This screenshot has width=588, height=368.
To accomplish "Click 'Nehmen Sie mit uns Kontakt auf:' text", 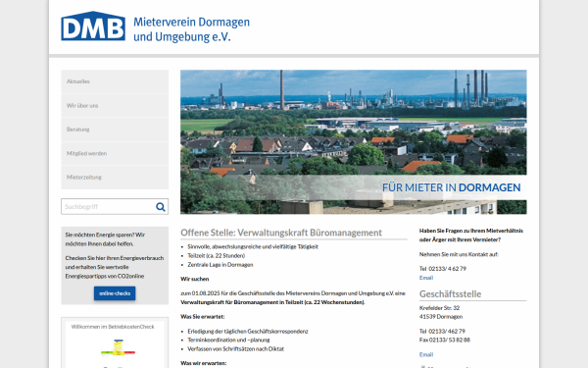I will (x=459, y=254).
